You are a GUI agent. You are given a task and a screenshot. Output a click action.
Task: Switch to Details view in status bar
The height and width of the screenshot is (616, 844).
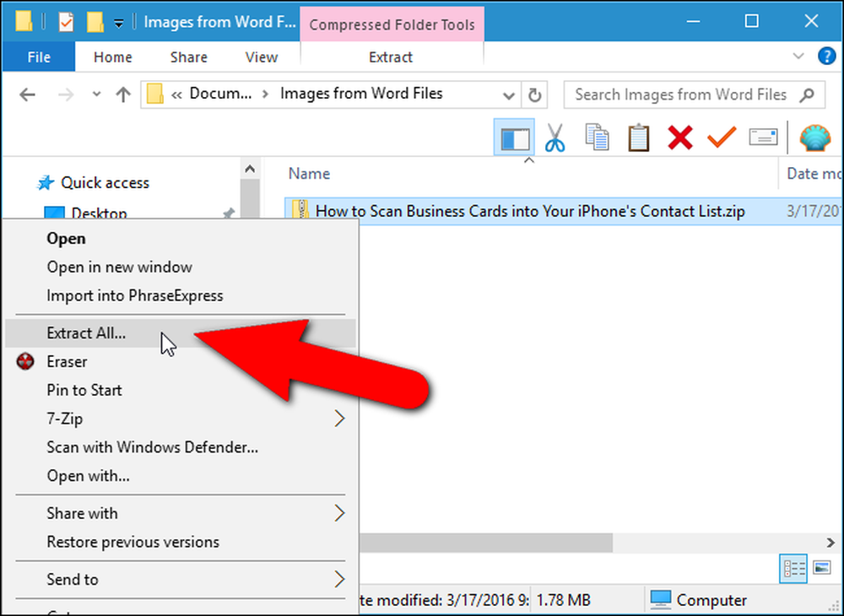(x=794, y=568)
